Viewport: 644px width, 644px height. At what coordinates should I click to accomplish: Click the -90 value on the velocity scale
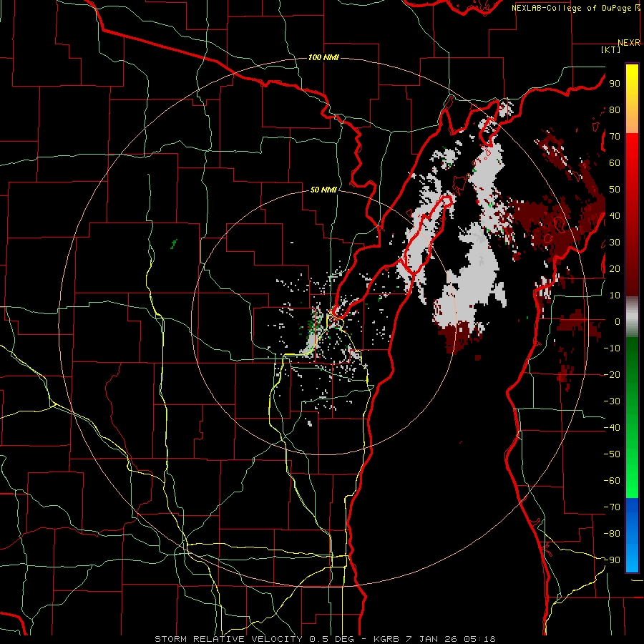point(612,560)
